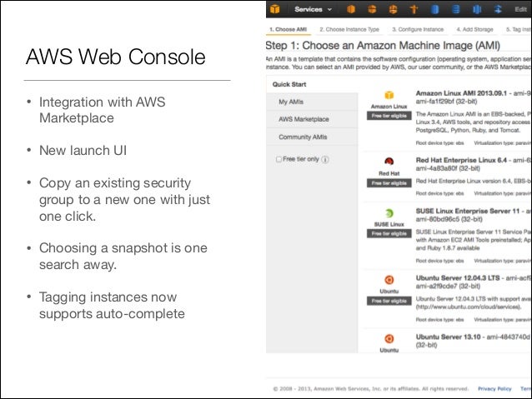This screenshot has height=399, width=532.
Task: Click Free tier eligible badge under SUSE Linux
Action: pos(389,233)
